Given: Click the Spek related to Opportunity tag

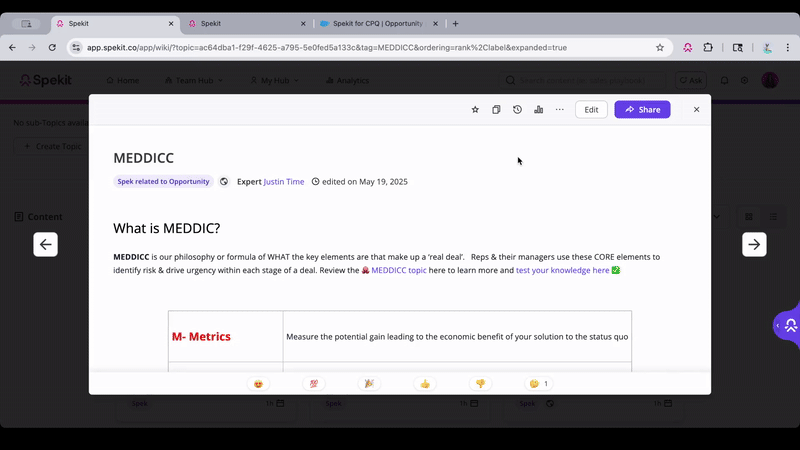Looking at the screenshot, I should click(163, 182).
